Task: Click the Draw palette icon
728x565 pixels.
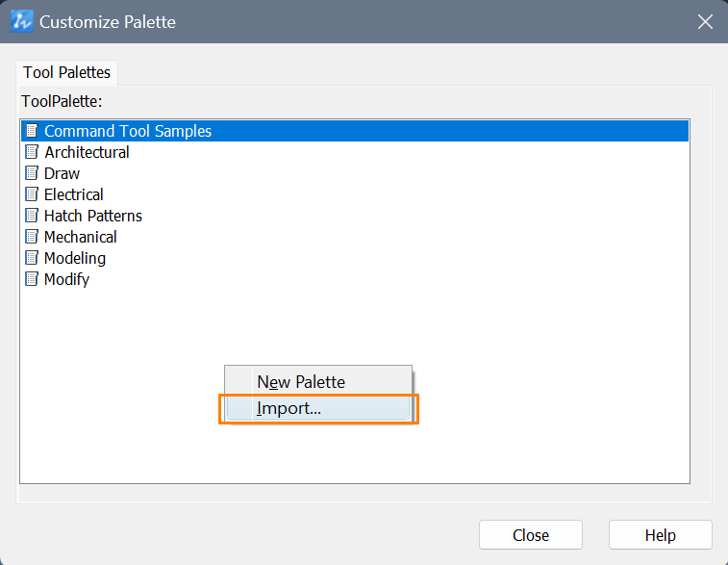Action: pos(32,173)
